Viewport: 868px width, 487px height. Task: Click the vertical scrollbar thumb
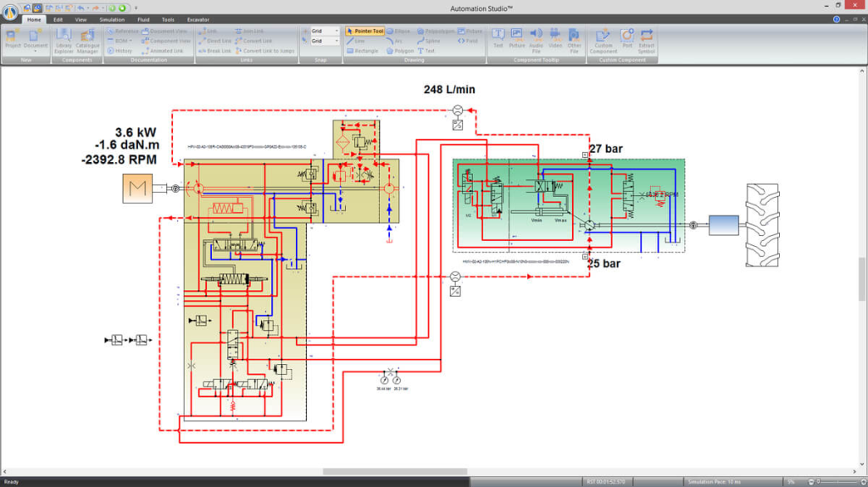(862, 279)
